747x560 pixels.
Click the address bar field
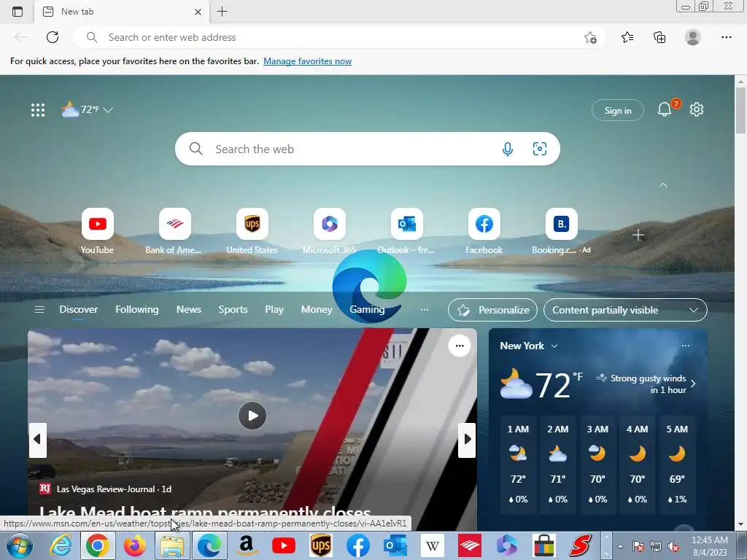point(339,37)
